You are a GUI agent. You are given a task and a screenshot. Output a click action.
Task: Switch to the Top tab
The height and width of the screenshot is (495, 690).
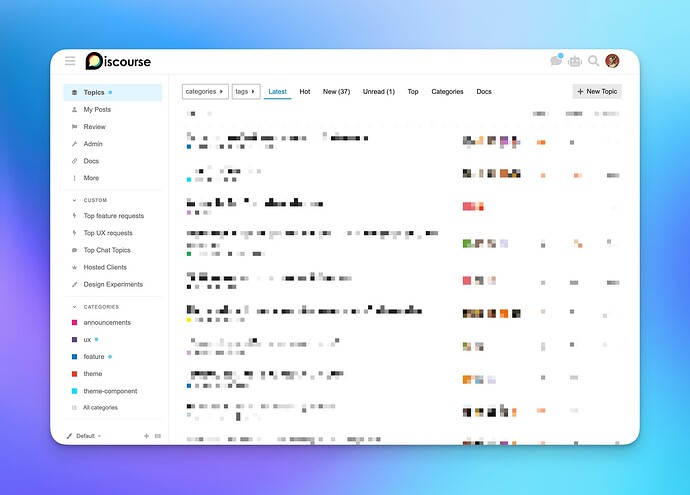(x=413, y=92)
